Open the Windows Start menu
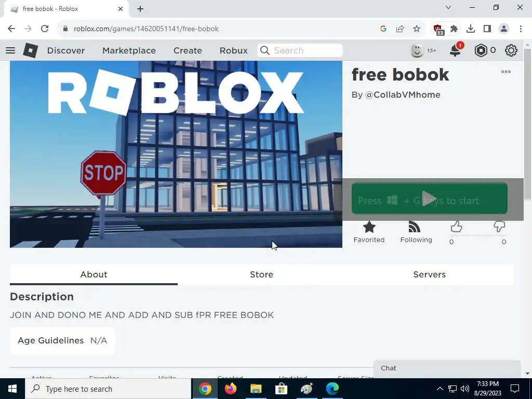Image resolution: width=532 pixels, height=399 pixels. (x=12, y=389)
